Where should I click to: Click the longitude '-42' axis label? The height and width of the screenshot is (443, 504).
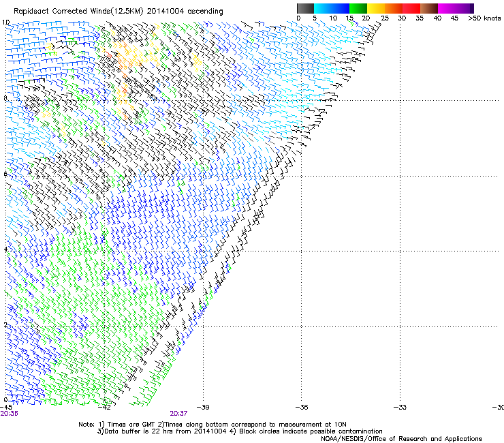coord(104,407)
